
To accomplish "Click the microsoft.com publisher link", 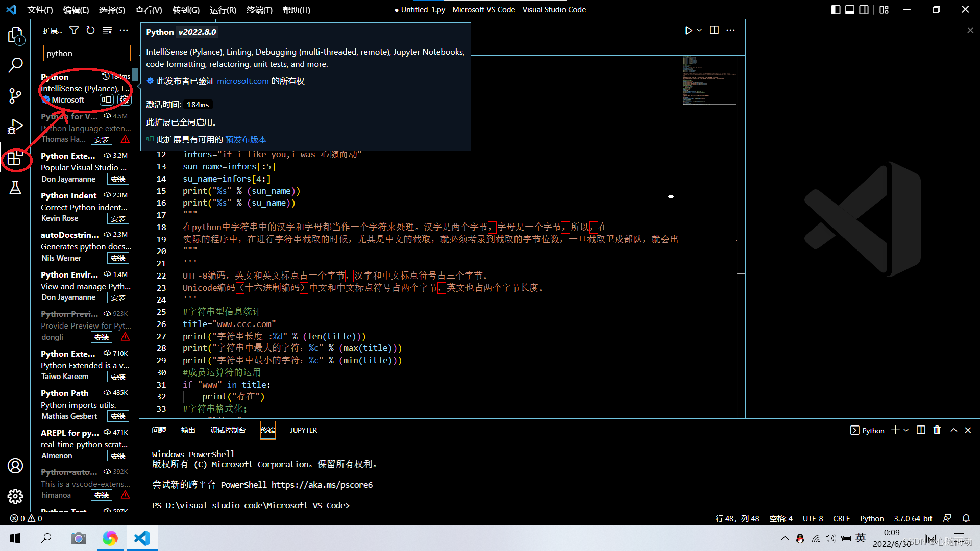I will 242,81.
